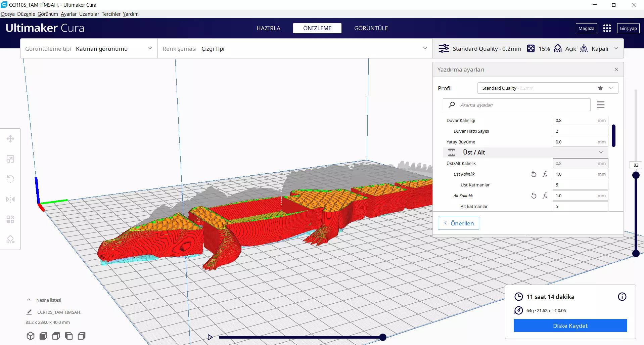Open the Dosya menu
644x345 pixels.
tap(8, 14)
